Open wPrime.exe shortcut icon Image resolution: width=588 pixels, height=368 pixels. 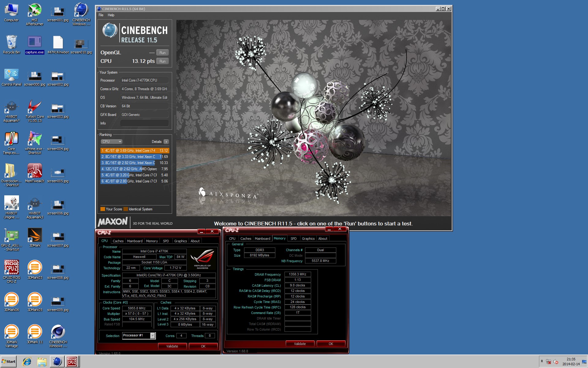35,143
